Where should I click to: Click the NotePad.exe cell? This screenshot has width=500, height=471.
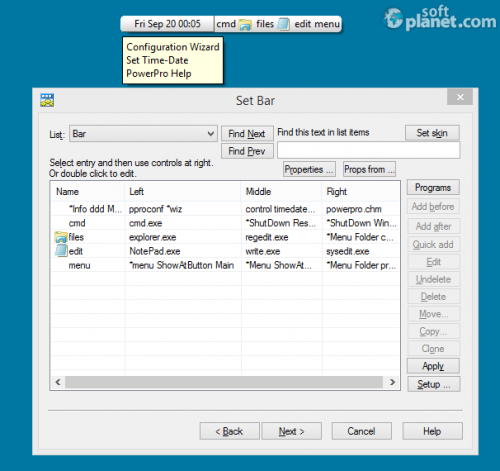155,251
